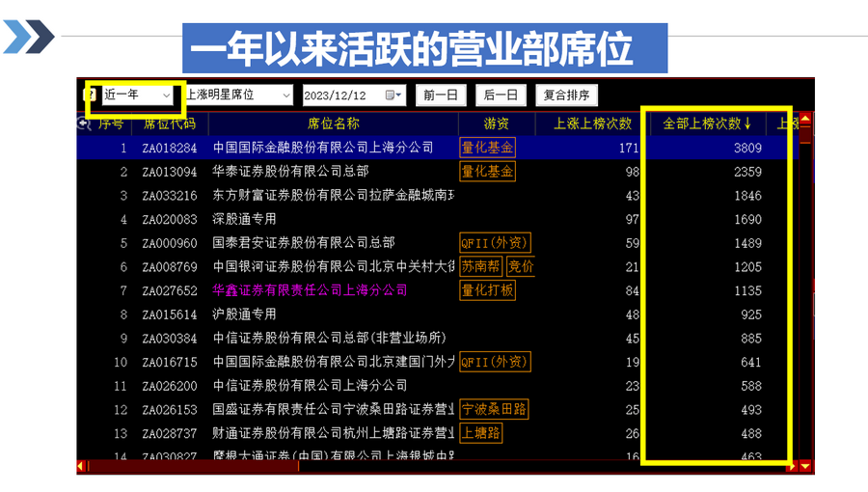The height and width of the screenshot is (492, 868).
Task: Select 中国银河证券 北京中关村大街 row
Action: click(437, 267)
